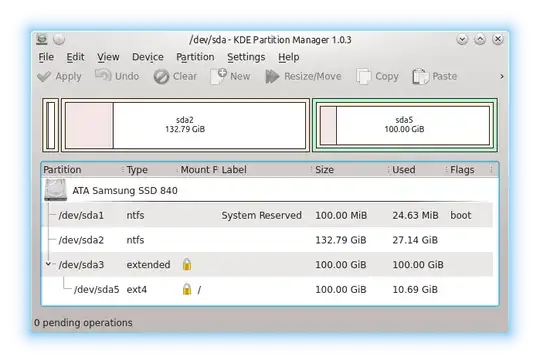This screenshot has height=364, width=540.
Task: Click the application icon in title bar
Action: (42, 40)
